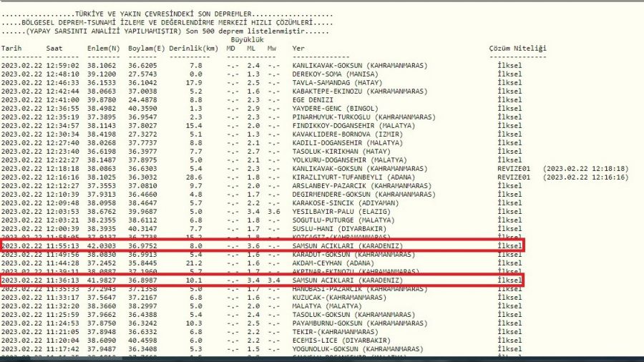The width and height of the screenshot is (644, 362).
Task: Click the "Saat" column header
Action: 54,49
